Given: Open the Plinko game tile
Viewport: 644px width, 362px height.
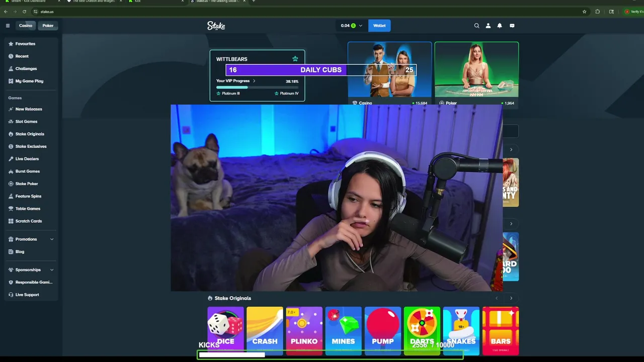Looking at the screenshot, I should pos(304,330).
